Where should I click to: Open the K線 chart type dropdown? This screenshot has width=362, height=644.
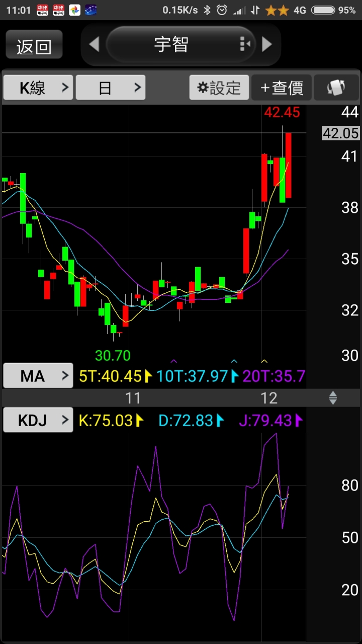pos(39,88)
